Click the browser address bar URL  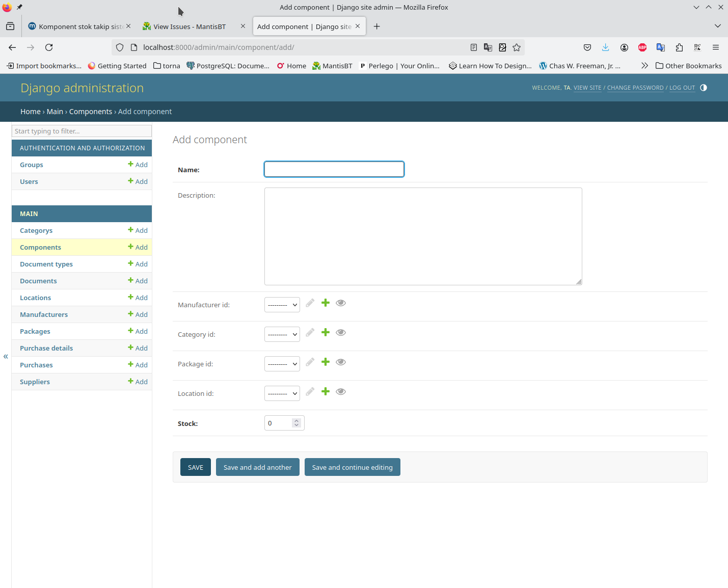point(219,47)
